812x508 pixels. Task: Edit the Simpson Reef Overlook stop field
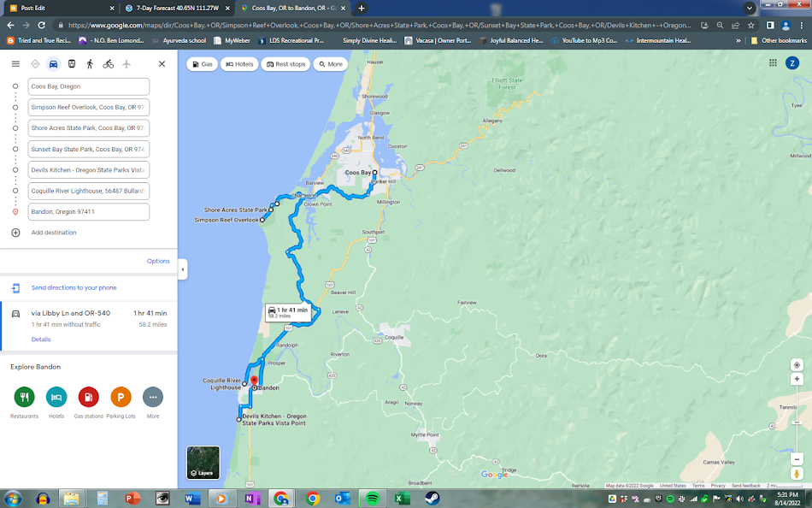[x=89, y=107]
